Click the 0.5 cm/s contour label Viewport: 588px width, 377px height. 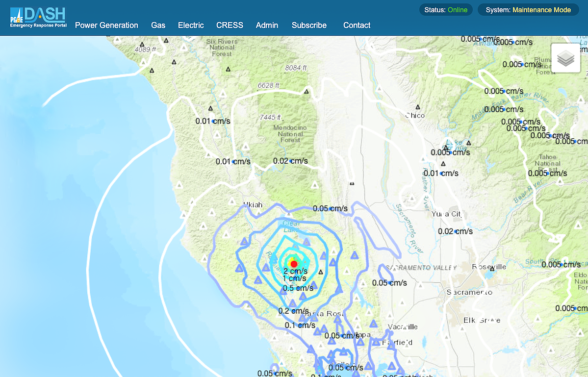[x=298, y=288]
